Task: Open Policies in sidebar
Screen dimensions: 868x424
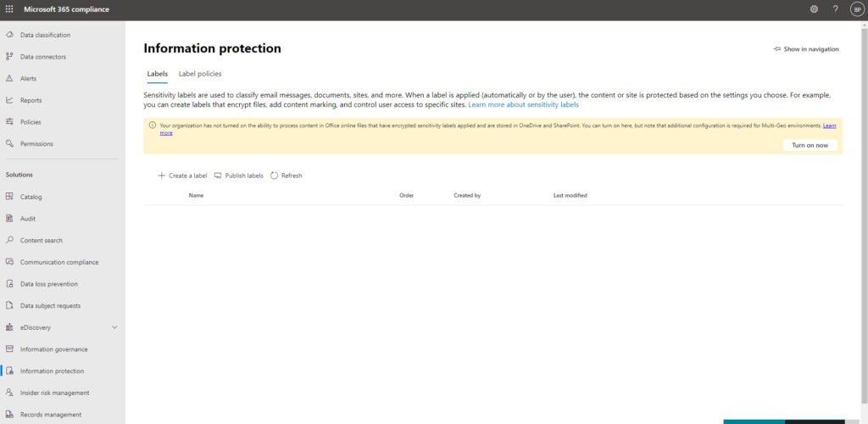Action: (31, 122)
